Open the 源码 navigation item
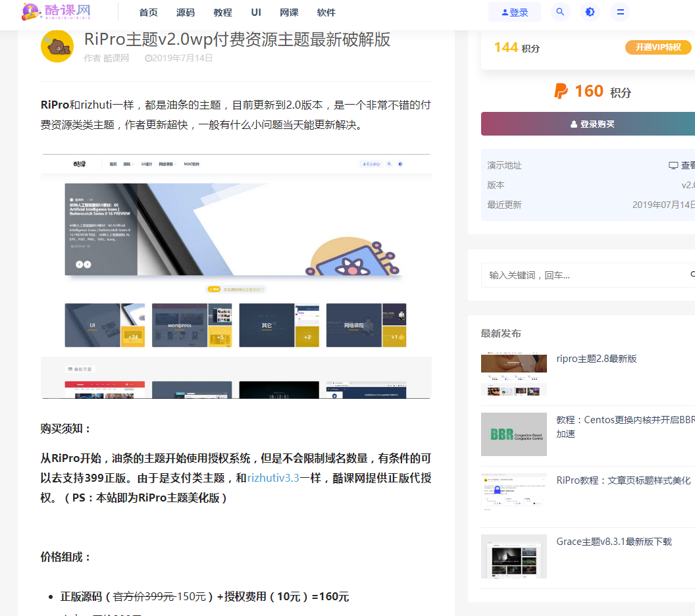This screenshot has width=695, height=616. [186, 13]
